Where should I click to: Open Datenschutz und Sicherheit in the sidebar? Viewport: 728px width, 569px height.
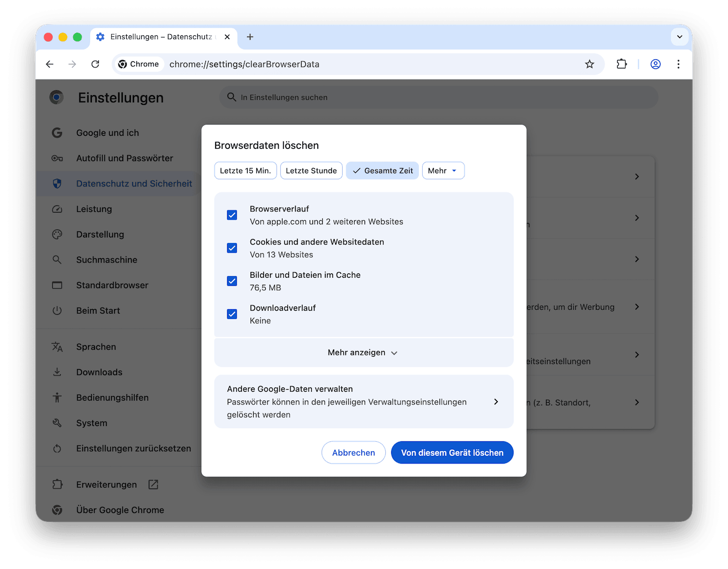[134, 184]
